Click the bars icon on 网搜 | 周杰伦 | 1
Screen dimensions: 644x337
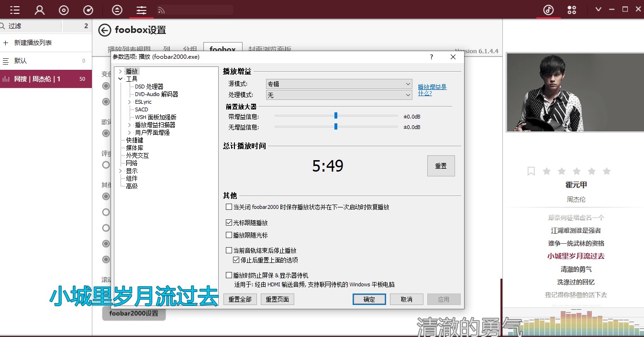tap(6, 79)
